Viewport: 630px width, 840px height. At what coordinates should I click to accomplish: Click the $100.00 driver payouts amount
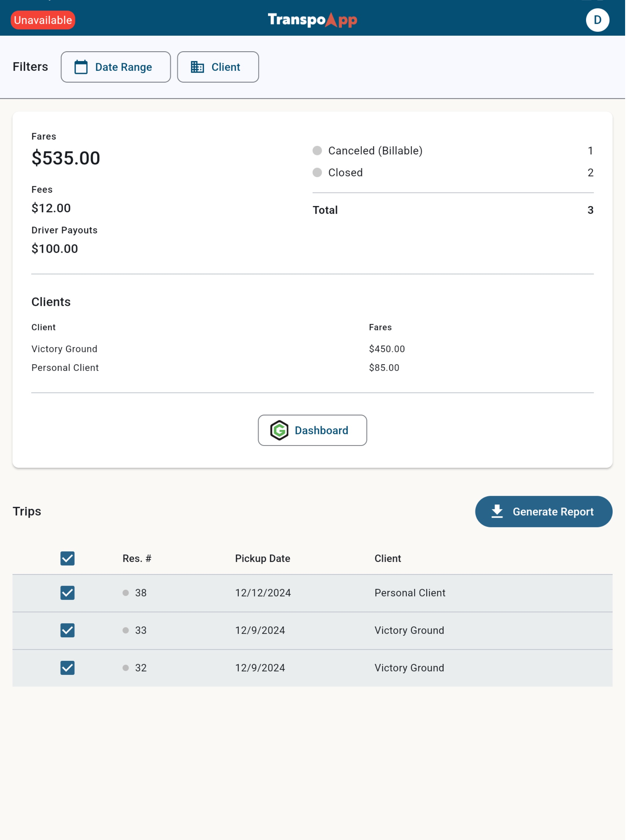tap(55, 249)
